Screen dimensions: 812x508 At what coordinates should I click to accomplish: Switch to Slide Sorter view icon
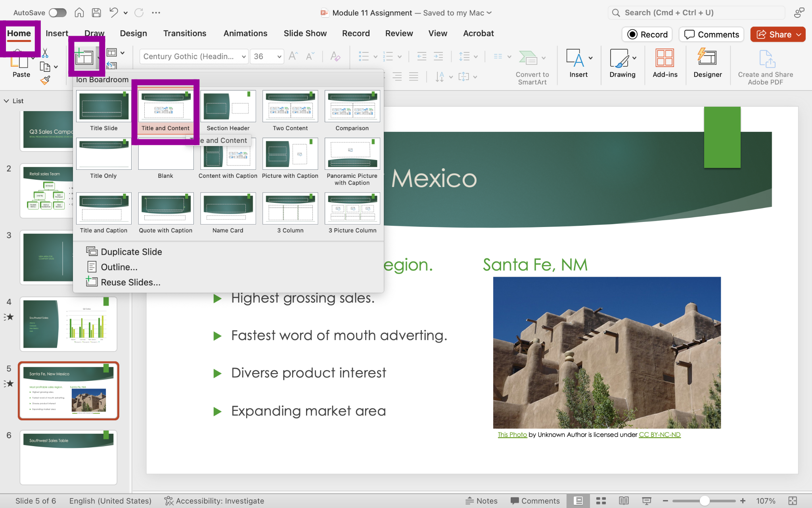coord(601,501)
